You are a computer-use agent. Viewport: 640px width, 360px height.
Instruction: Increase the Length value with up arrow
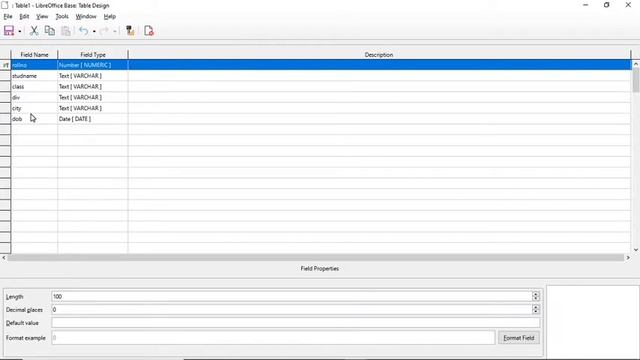(x=536, y=294)
